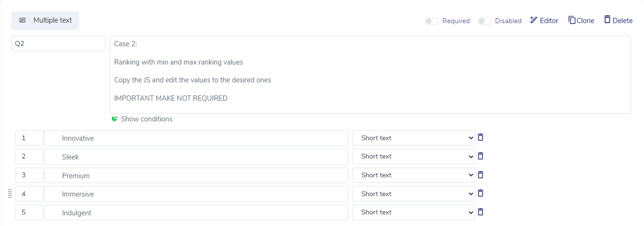The height and width of the screenshot is (226, 644).
Task: Open the Short text dropdown for Innovative
Action: tap(414, 138)
